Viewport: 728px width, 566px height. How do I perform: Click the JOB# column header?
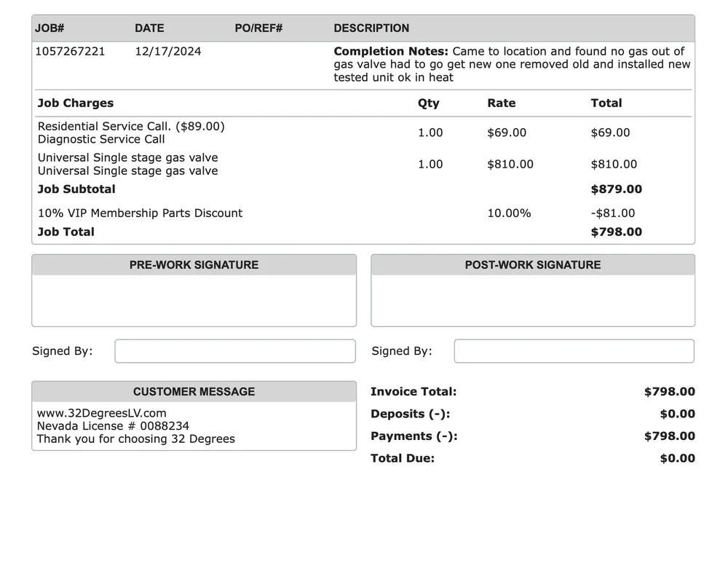[50, 28]
